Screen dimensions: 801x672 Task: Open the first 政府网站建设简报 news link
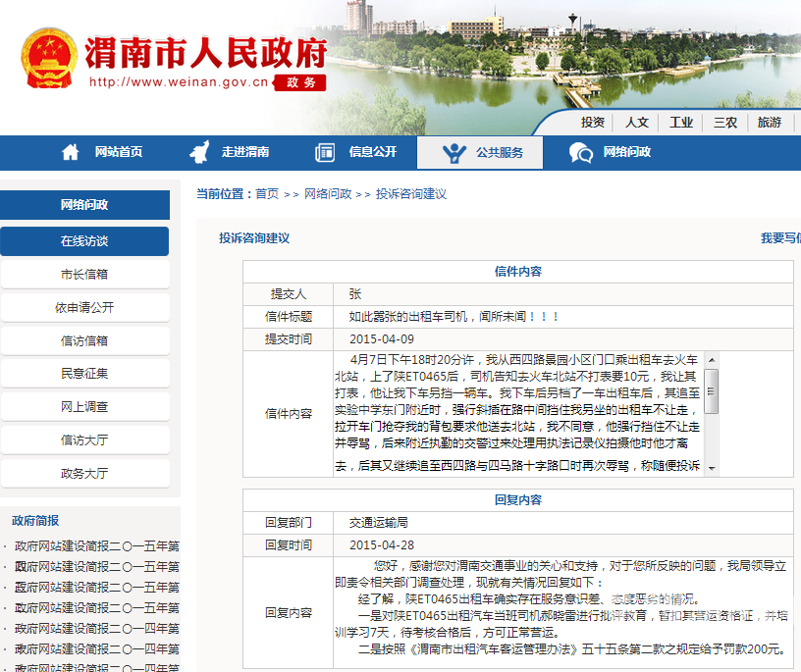coord(96,546)
